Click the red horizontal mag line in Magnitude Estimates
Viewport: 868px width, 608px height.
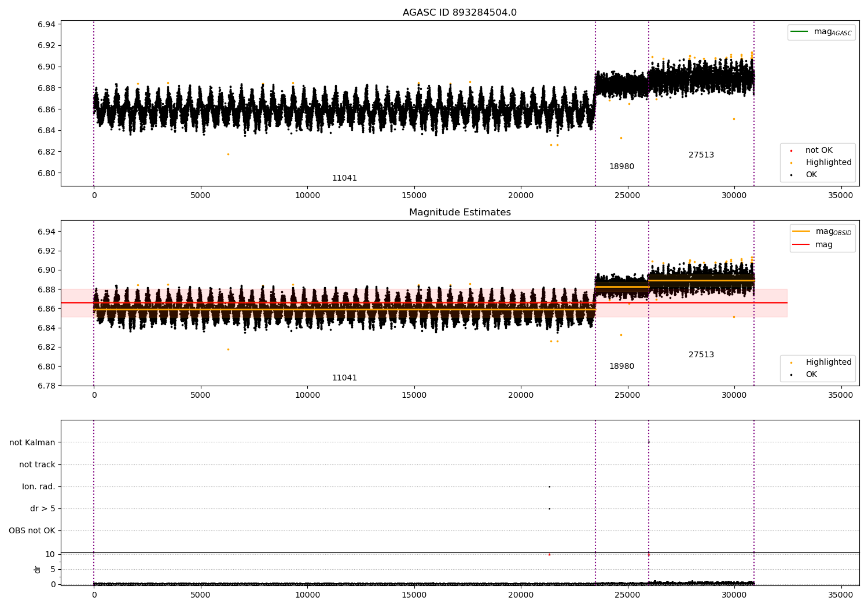424,303
